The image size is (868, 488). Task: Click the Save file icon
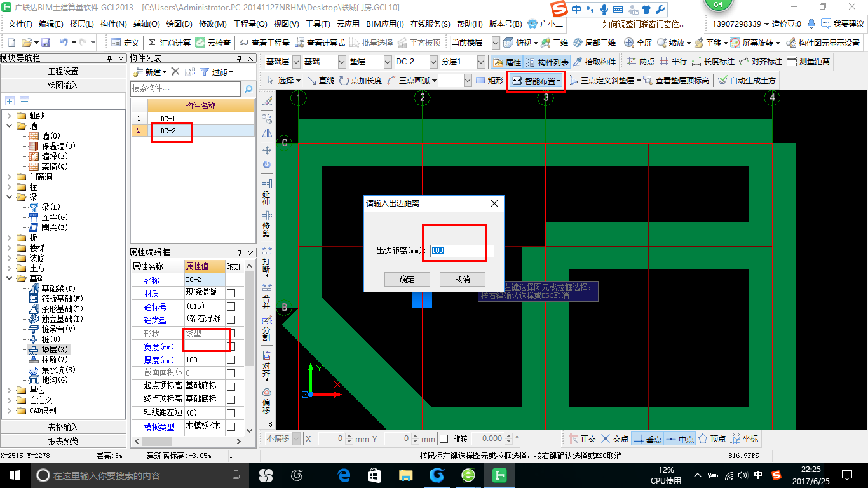coord(46,43)
